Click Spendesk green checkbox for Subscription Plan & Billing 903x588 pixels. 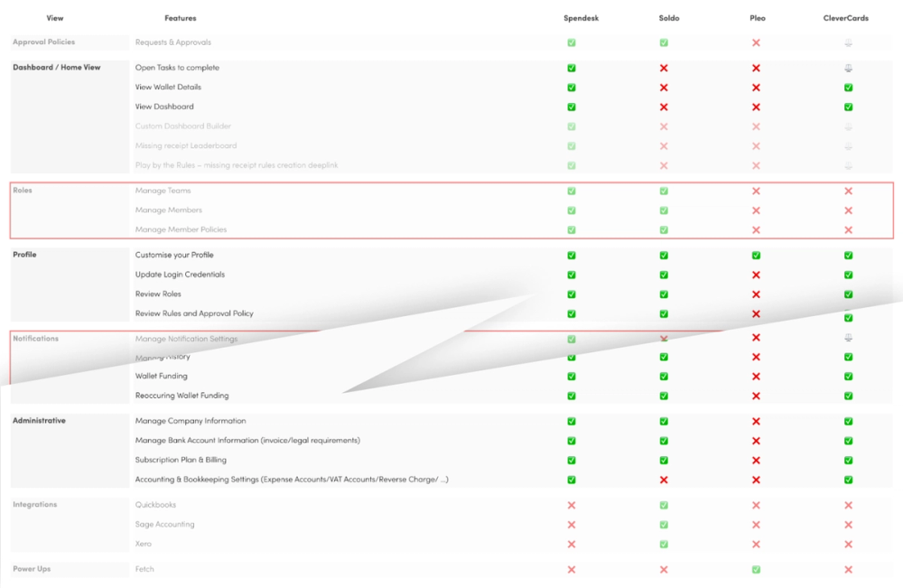tap(572, 461)
